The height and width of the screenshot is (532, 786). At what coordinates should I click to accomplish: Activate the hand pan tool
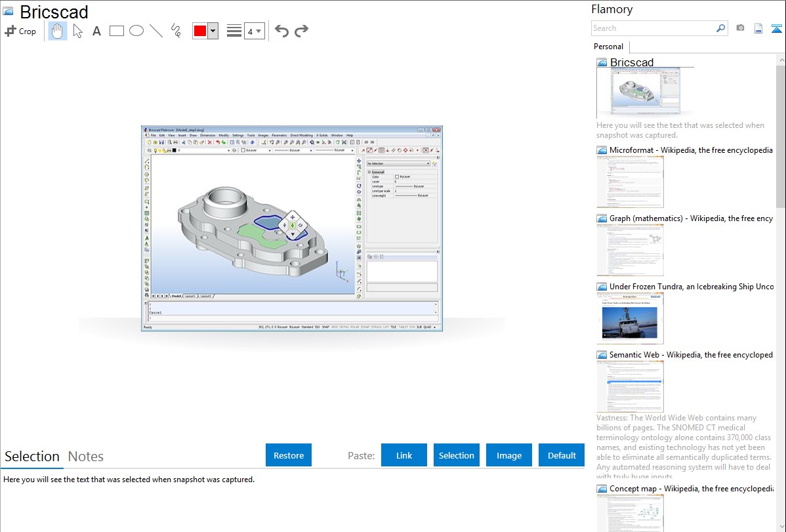click(58, 31)
